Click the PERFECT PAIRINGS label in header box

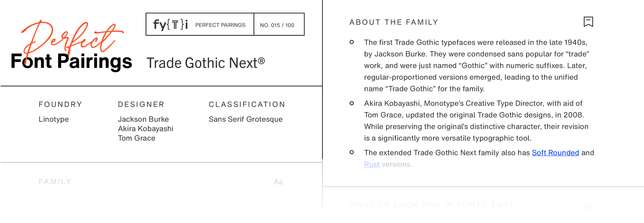click(220, 25)
